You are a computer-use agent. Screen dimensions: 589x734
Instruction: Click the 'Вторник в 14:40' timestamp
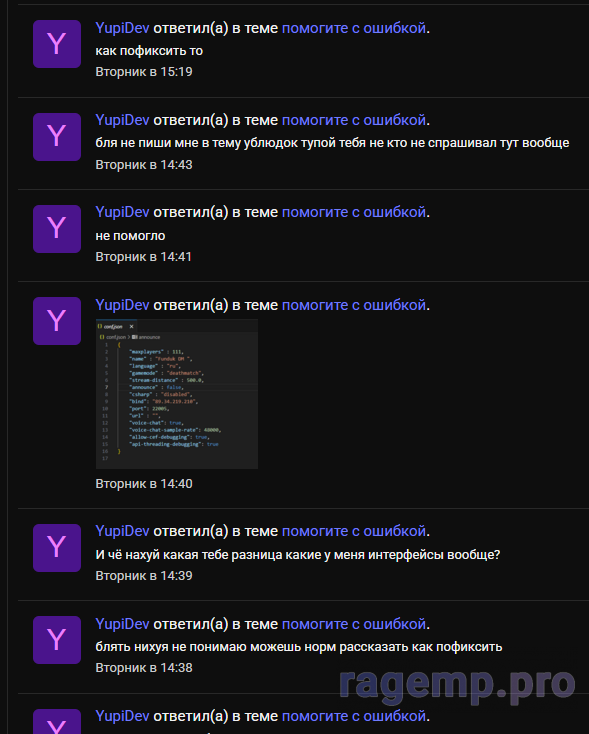click(144, 484)
